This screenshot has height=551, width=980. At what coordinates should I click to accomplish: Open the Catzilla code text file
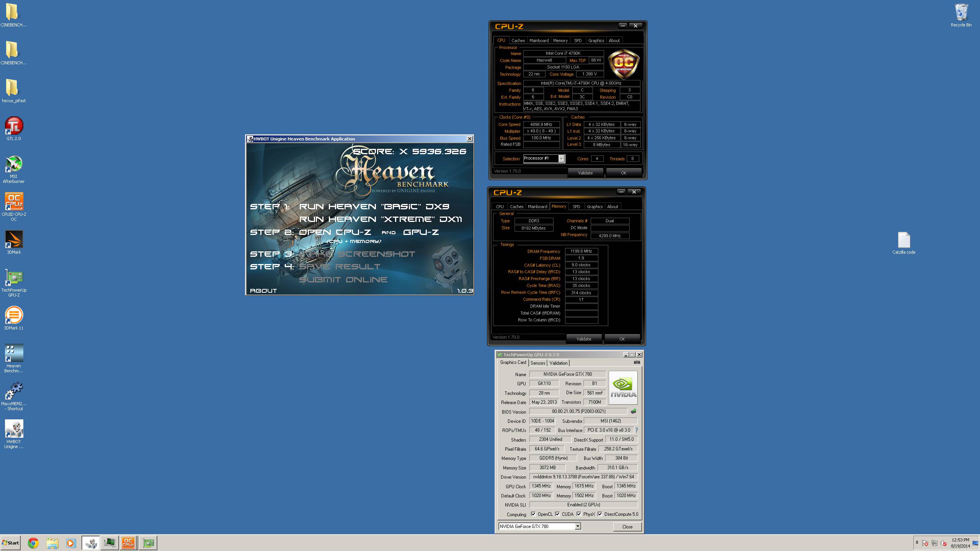click(904, 243)
